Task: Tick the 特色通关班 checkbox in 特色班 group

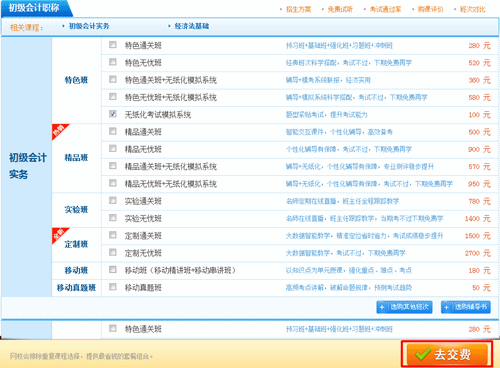Action: click(113, 44)
